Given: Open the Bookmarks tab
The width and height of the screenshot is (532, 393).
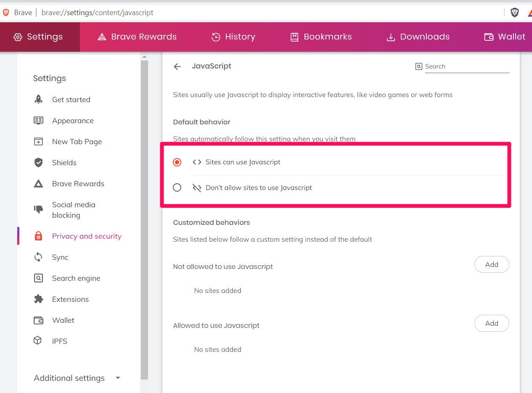Looking at the screenshot, I should coord(321,37).
